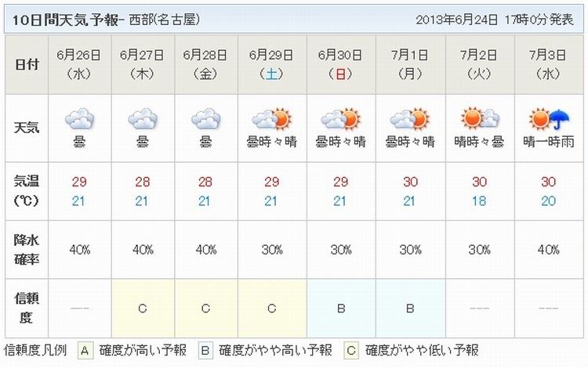The width and height of the screenshot is (588, 368).
Task: Click the legend box C for 確度がやや低い予報
Action: tap(351, 351)
